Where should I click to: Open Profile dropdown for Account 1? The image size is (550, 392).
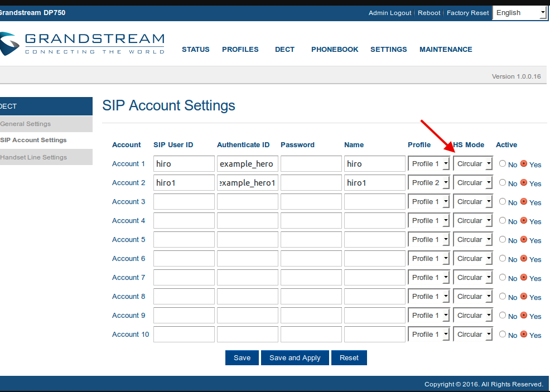(428, 164)
